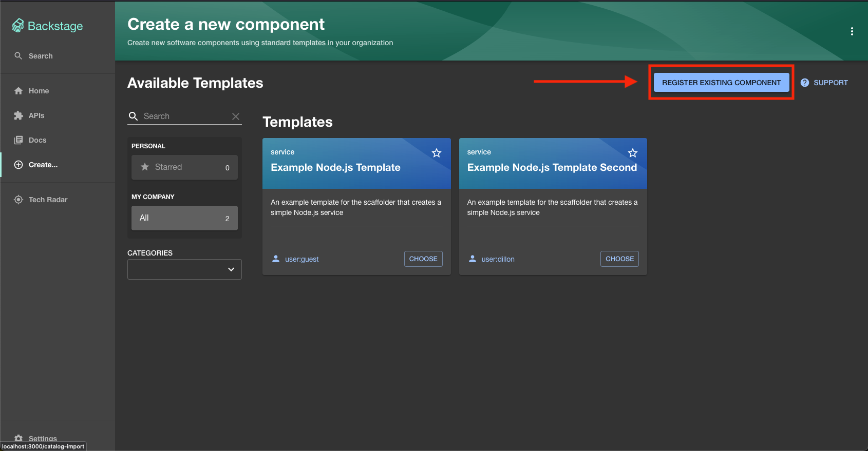Image resolution: width=868 pixels, height=451 pixels.
Task: Click the Create plus-circle icon
Action: (18, 165)
